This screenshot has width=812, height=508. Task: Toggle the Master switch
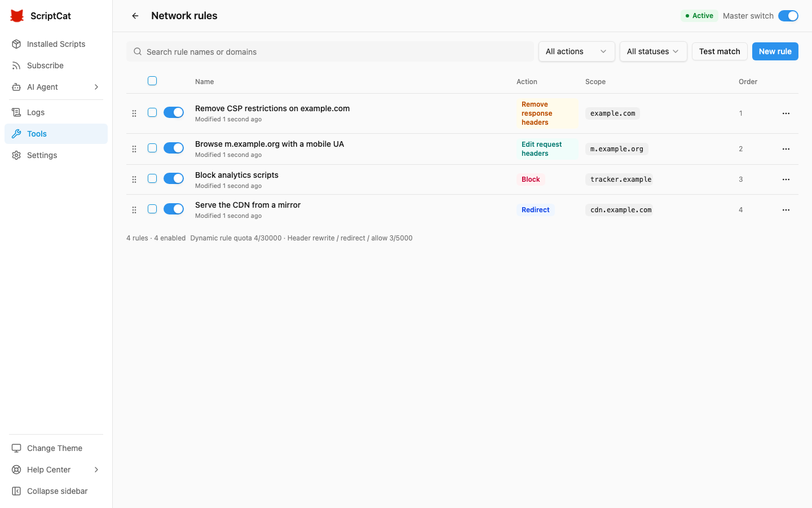[788, 16]
